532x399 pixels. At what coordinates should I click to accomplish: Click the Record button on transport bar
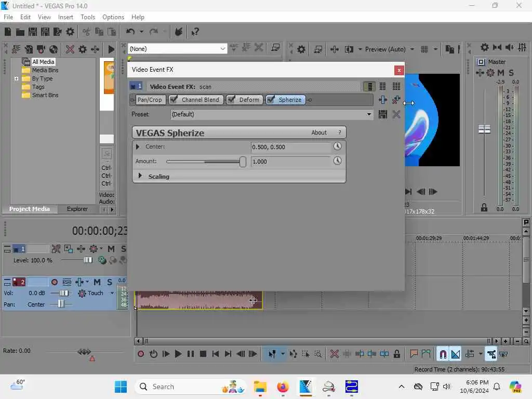pyautogui.click(x=141, y=354)
